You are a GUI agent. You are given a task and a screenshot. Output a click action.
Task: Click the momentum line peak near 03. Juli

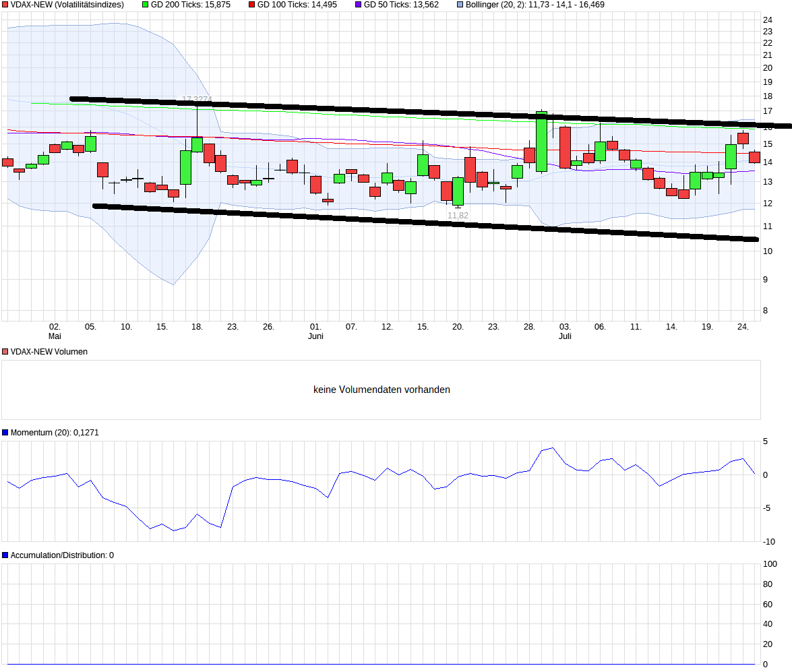tap(553, 448)
